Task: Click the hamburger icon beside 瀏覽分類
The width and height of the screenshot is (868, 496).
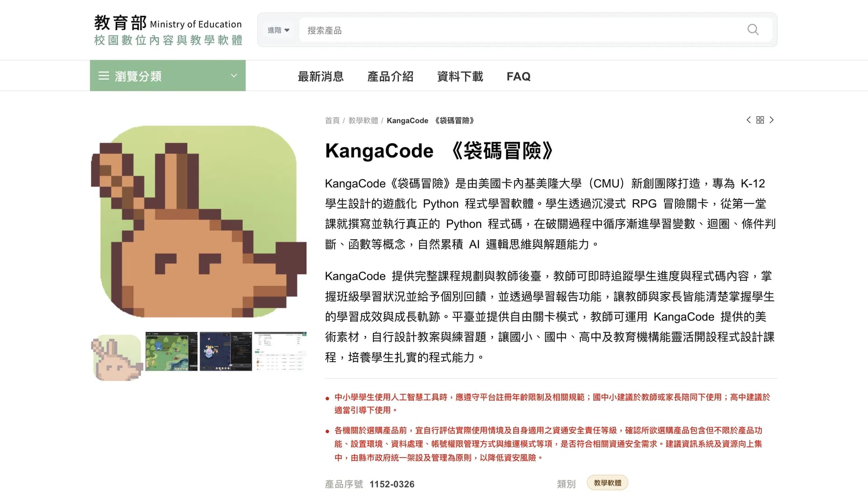Action: pyautogui.click(x=104, y=76)
